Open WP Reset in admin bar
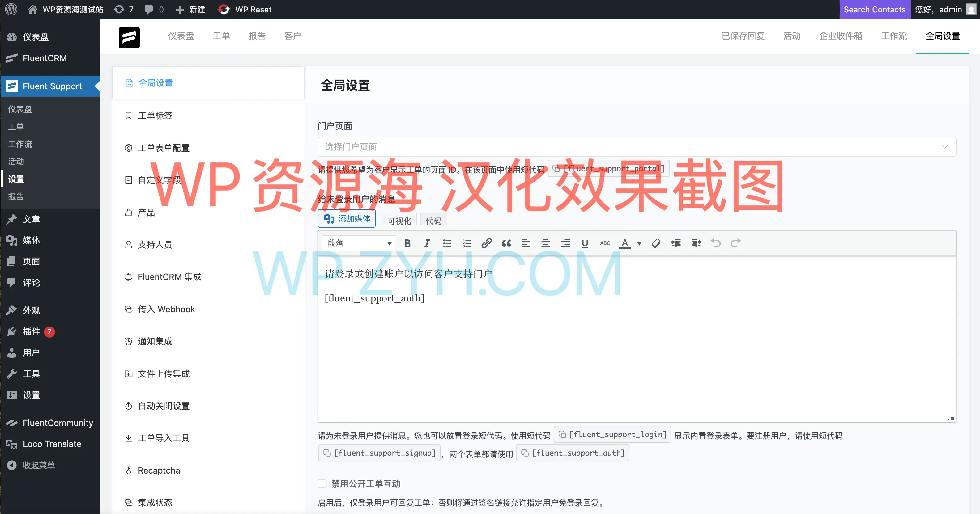Viewport: 980px width, 514px height. (x=245, y=10)
